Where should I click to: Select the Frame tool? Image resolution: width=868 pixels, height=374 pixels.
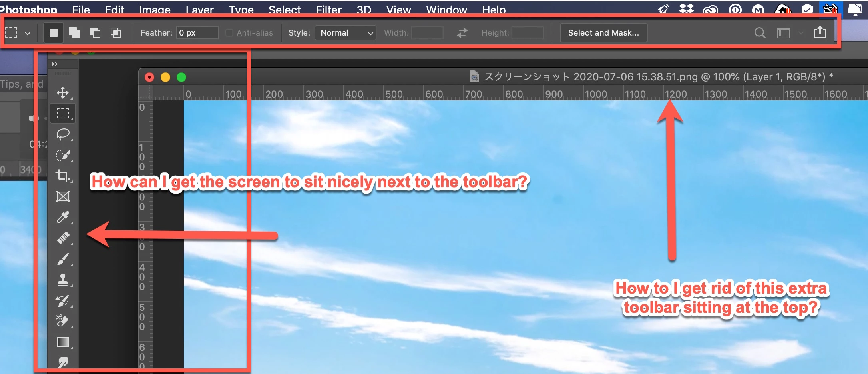pyautogui.click(x=63, y=196)
